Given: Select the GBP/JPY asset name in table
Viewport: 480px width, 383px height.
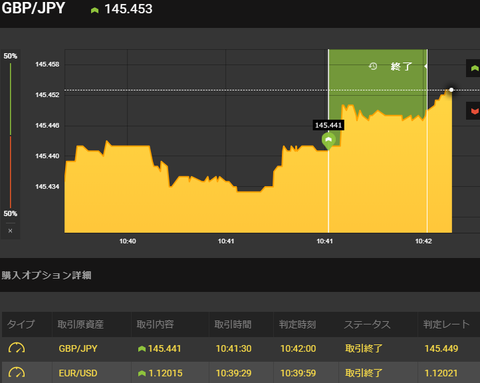Looking at the screenshot, I should coord(78,349).
